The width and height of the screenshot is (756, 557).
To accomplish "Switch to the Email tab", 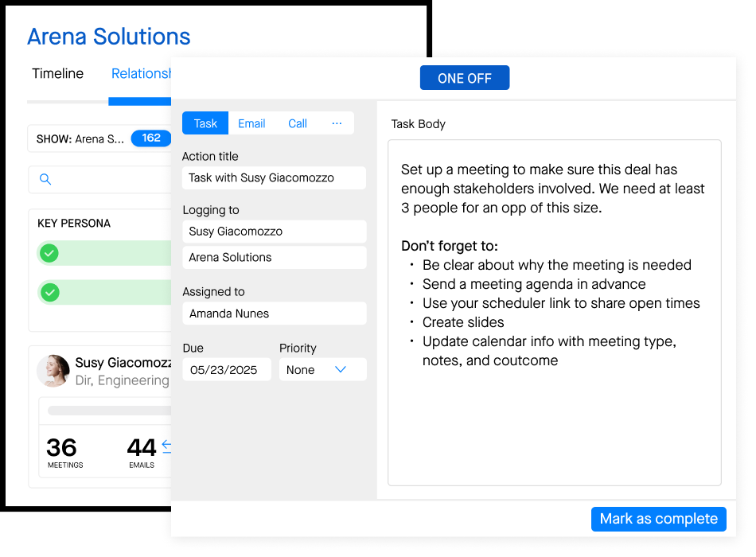I will [x=251, y=123].
